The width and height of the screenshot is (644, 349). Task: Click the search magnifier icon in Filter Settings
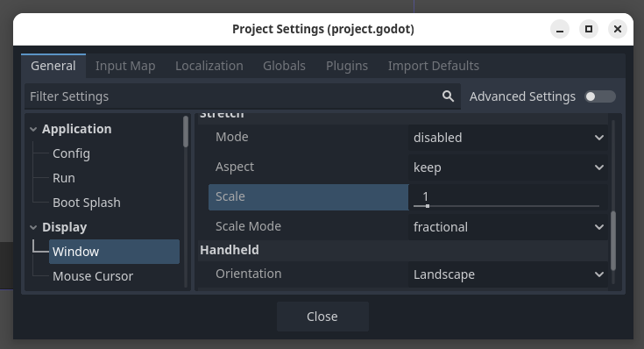[x=448, y=96]
